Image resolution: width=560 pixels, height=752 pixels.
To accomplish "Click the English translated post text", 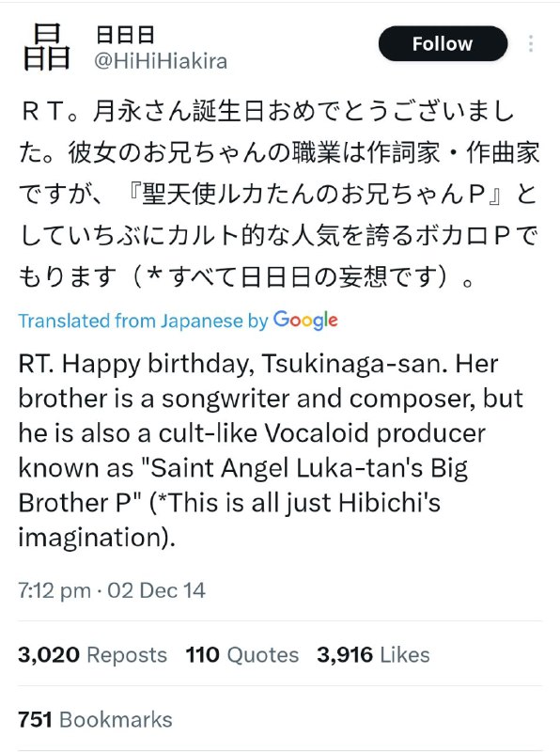I will (271, 450).
